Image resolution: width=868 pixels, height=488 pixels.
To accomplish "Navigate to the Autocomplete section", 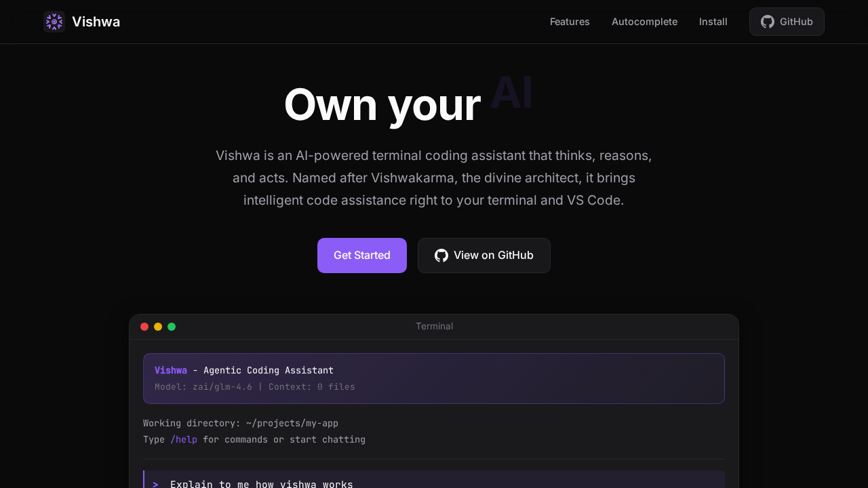I will coord(644,21).
